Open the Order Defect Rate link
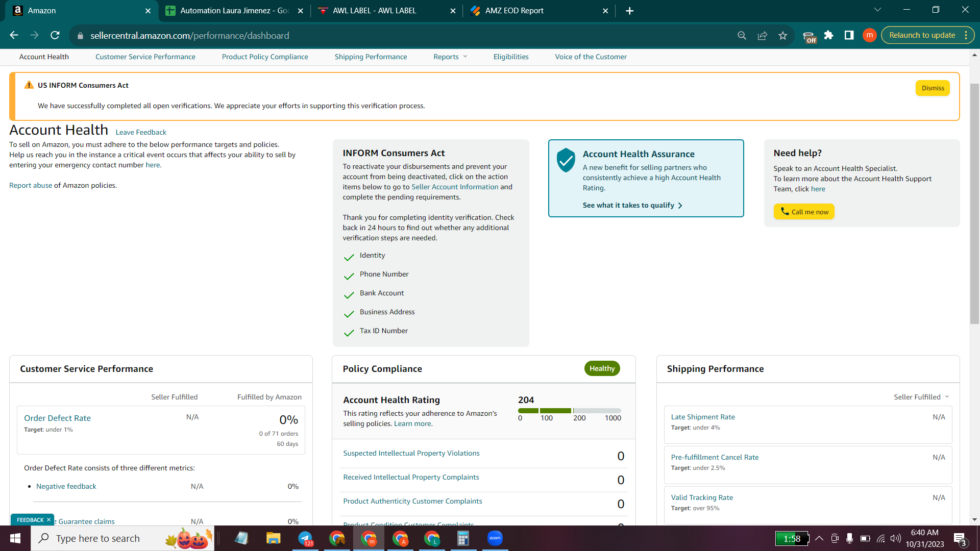The image size is (980, 551). pyautogui.click(x=57, y=418)
